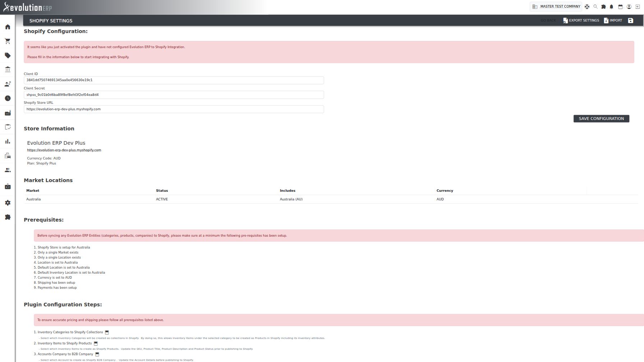Open the factory manufacturing sidebar icon
Screen dimensions: 644x362
tap(8, 113)
